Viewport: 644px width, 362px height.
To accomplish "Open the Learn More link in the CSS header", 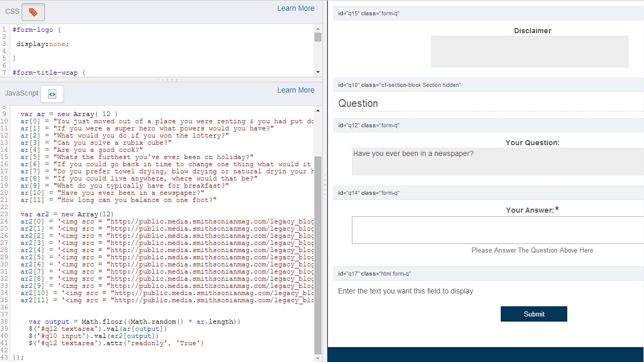I will 296,8.
